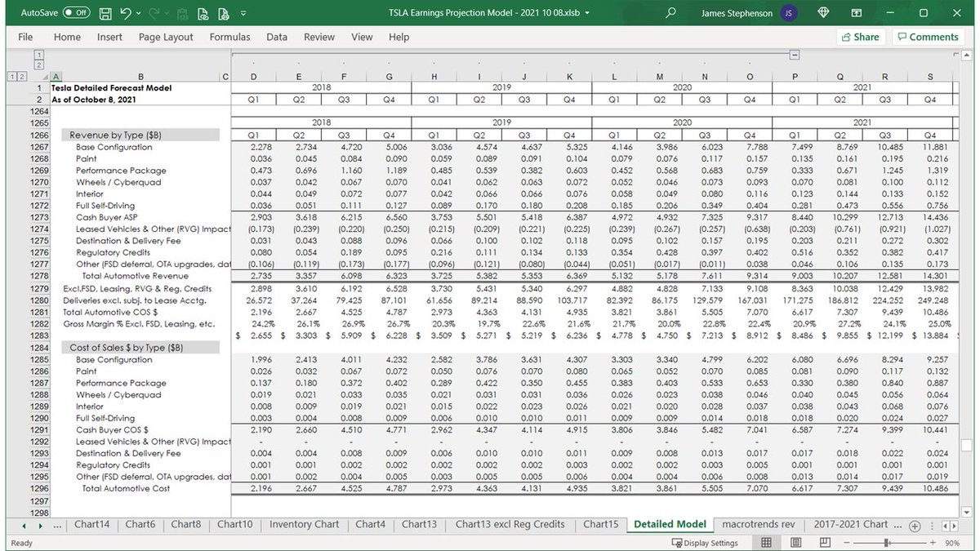The width and height of the screenshot is (980, 551).
Task: Switch to the Insert ribbon tab
Action: (x=109, y=37)
